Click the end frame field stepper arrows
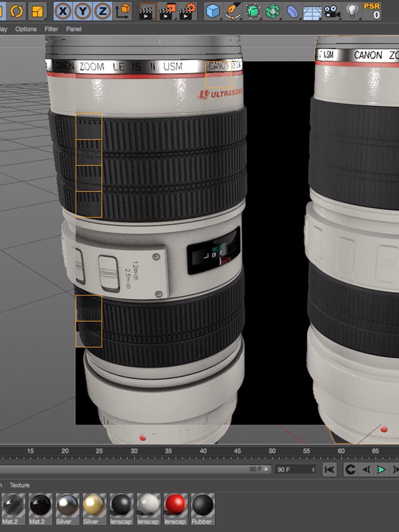This screenshot has height=532, width=399. point(313,470)
